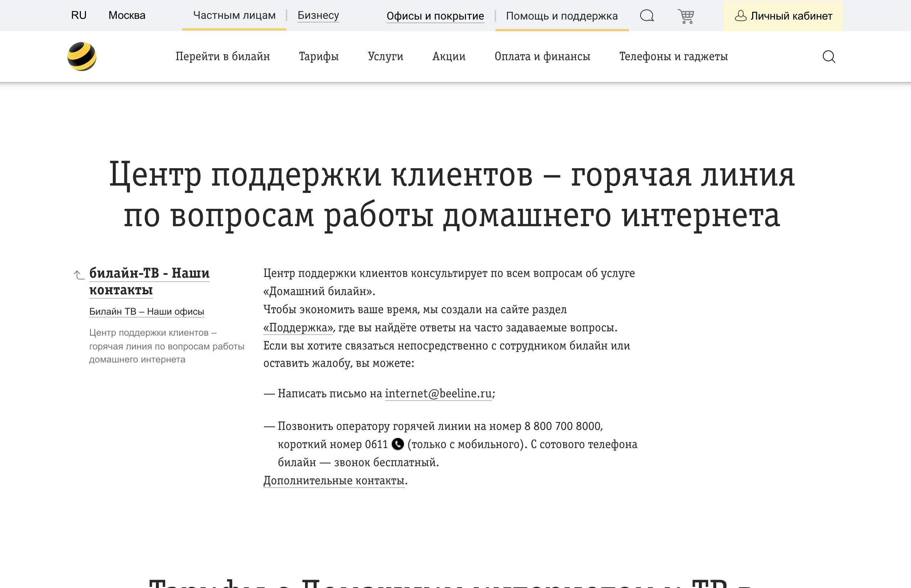911x588 pixels.
Task: Switch to the Частным лицам tab
Action: click(235, 16)
